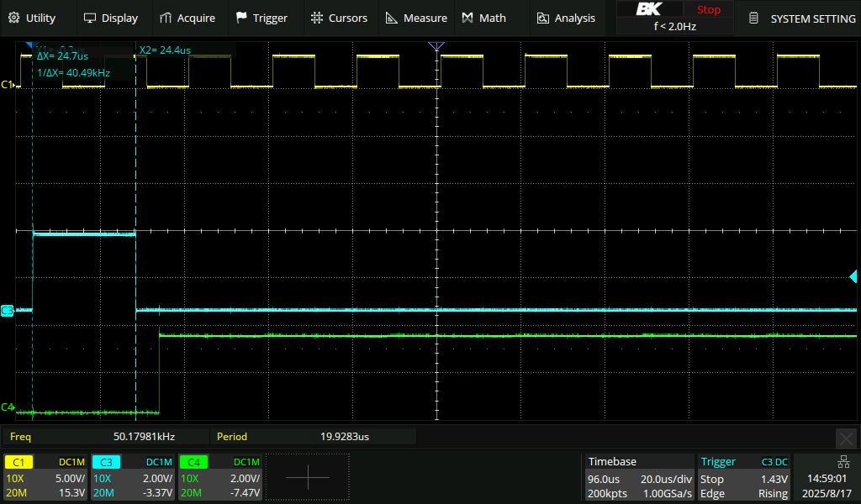
Task: Click the 50.17981kHz frequency value
Action: coord(144,437)
